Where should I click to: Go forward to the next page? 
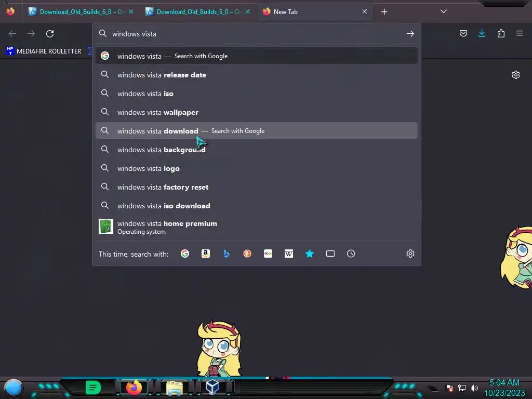pyautogui.click(x=31, y=34)
